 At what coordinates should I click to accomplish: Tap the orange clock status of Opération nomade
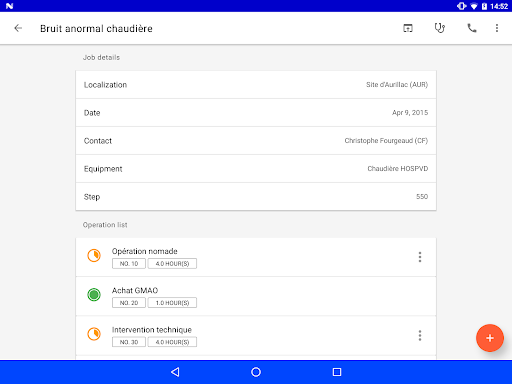[x=94, y=256]
